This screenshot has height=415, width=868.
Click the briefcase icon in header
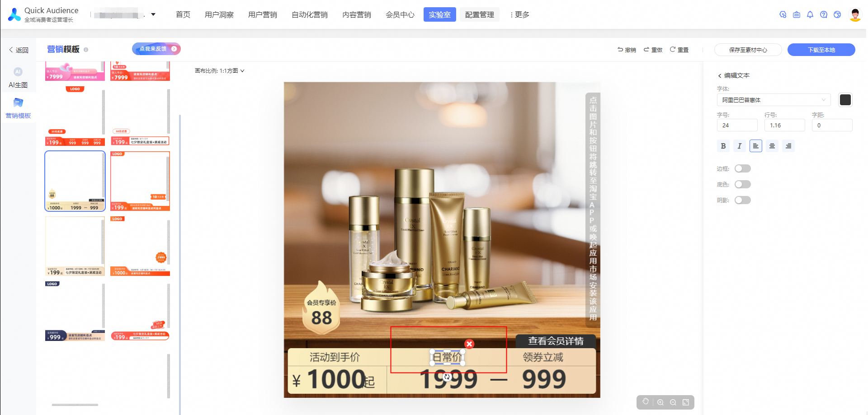pos(797,14)
